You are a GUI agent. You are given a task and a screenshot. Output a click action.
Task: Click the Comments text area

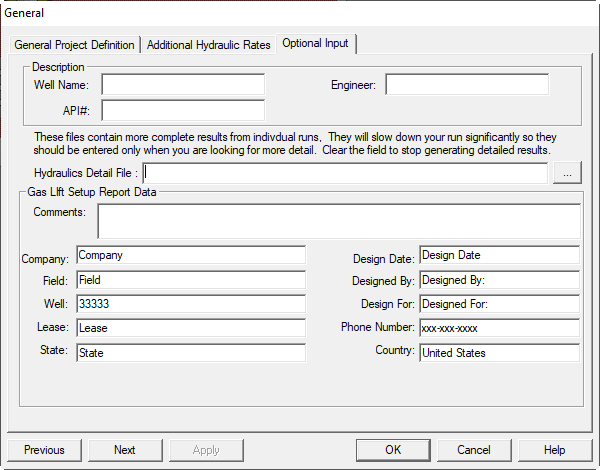339,221
